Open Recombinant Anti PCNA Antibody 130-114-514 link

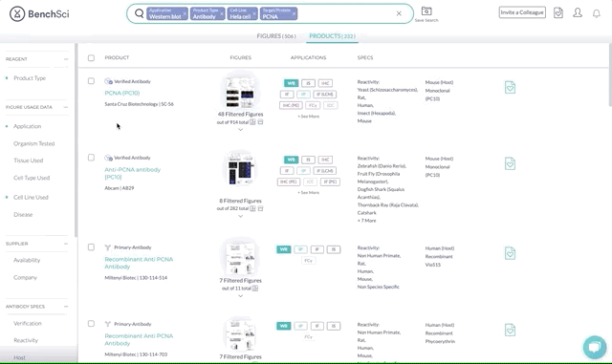(x=139, y=263)
